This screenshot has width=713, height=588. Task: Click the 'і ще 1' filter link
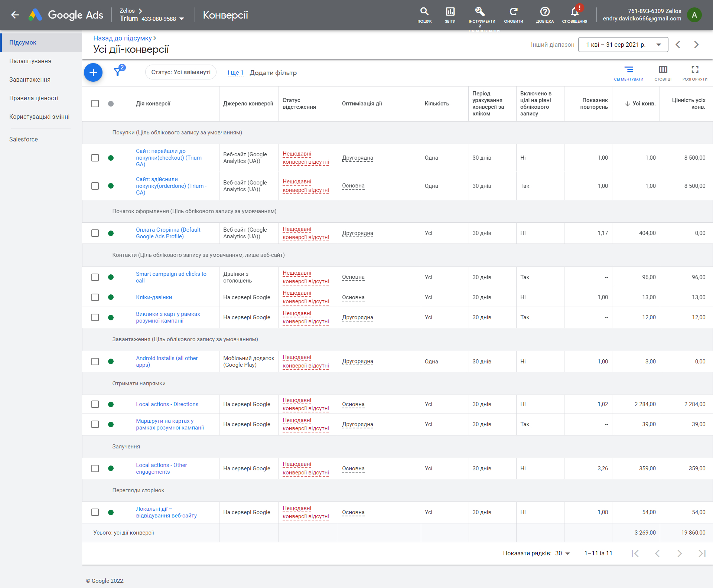click(235, 72)
